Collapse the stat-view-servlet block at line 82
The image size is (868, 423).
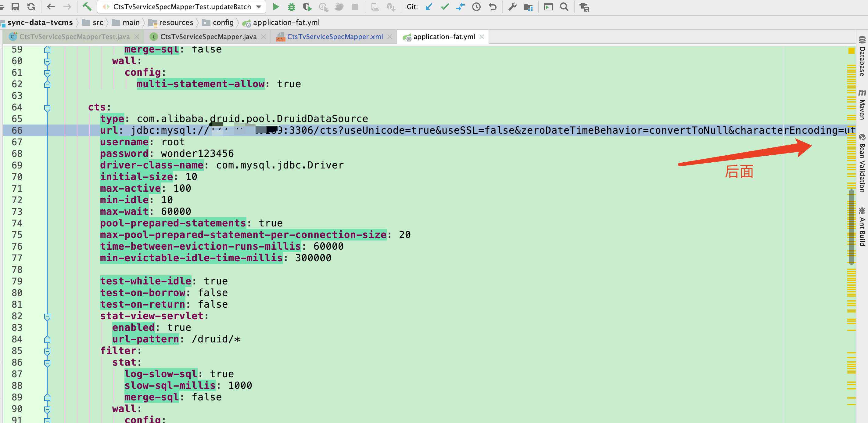(x=47, y=316)
